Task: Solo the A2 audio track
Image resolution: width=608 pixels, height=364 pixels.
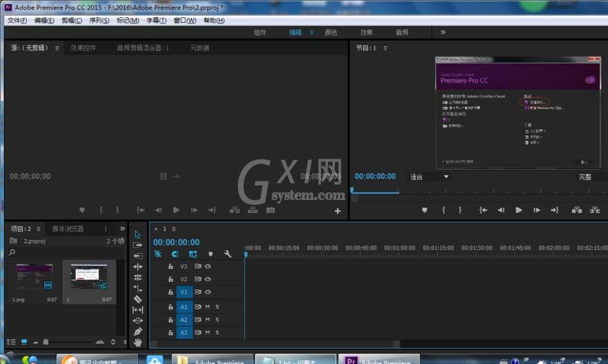Action: (x=217, y=320)
